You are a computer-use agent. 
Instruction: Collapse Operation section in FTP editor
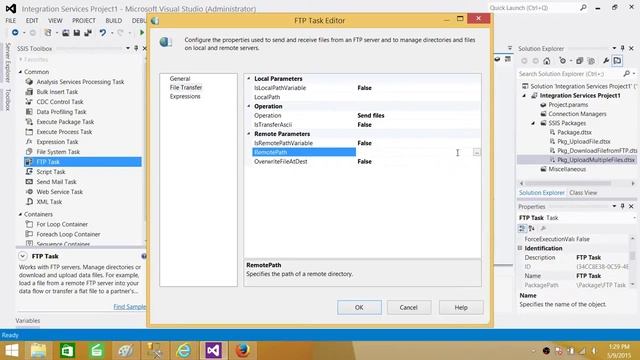249,106
